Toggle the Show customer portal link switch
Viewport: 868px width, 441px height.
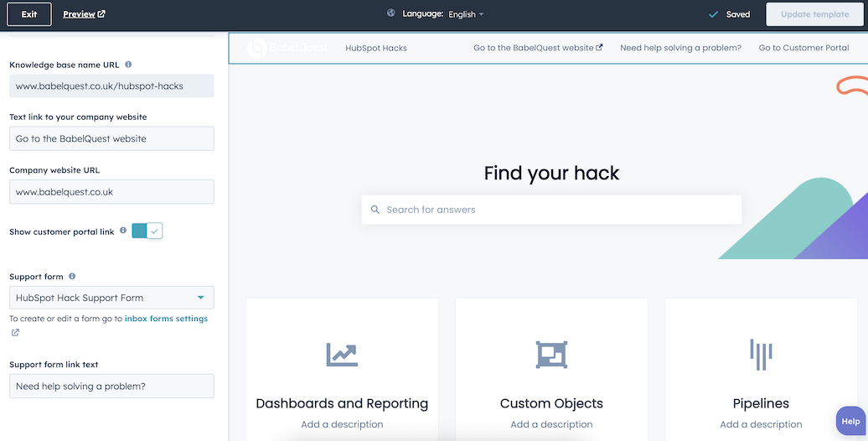click(x=147, y=231)
